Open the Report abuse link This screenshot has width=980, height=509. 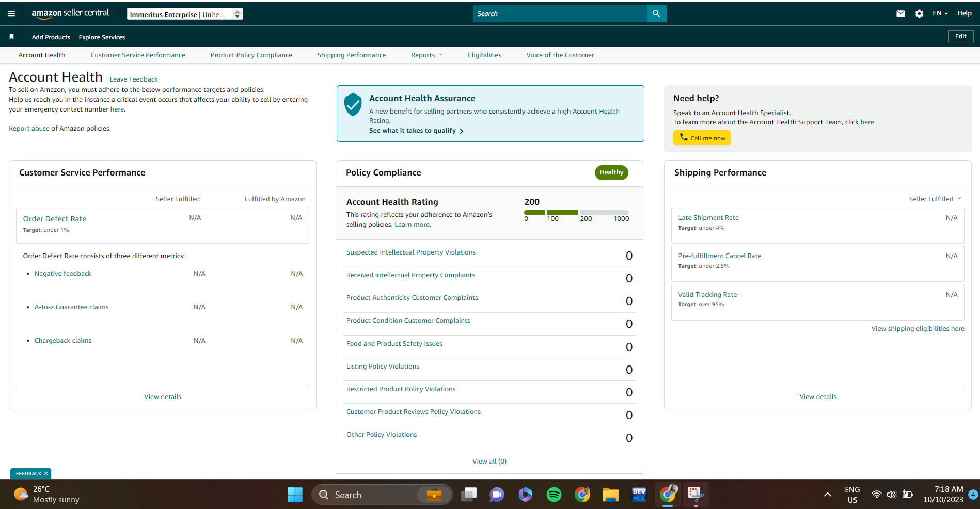[x=29, y=129]
